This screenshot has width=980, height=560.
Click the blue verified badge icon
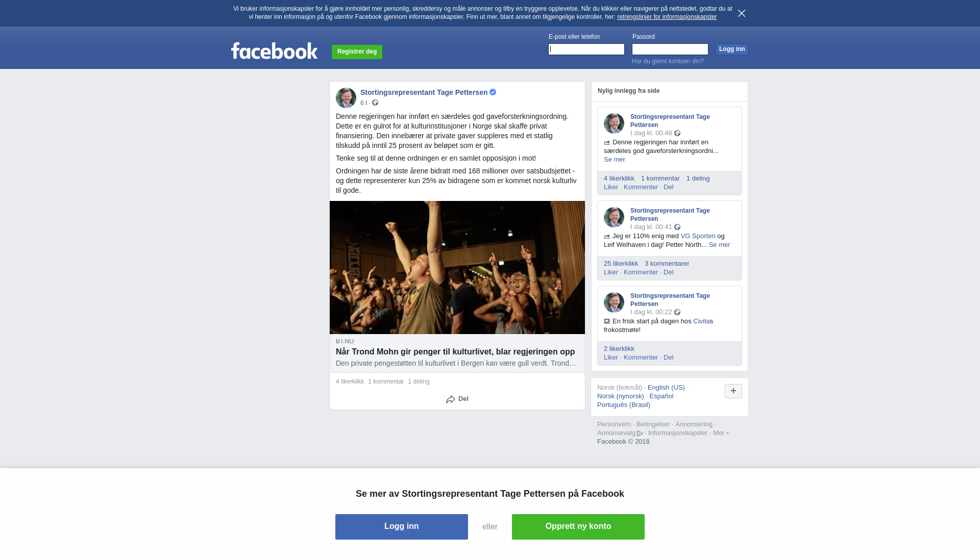coord(493,92)
